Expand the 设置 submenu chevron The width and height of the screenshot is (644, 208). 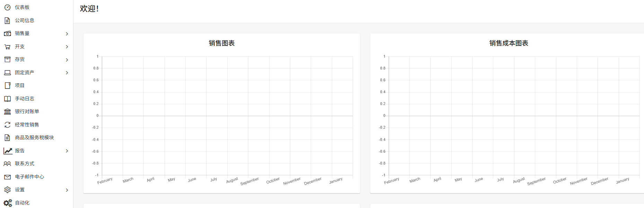click(x=67, y=190)
